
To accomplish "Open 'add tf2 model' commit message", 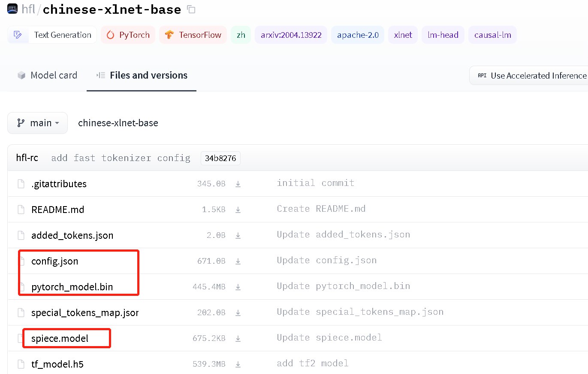I will click(313, 363).
